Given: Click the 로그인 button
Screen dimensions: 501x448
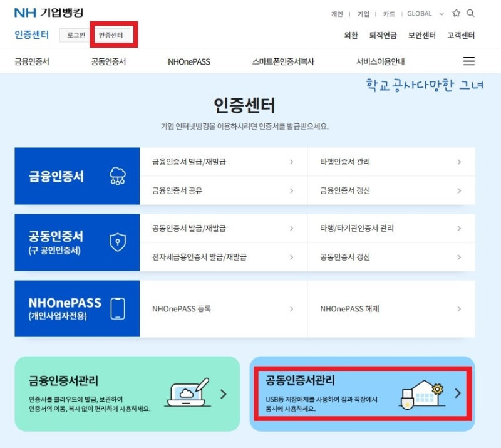Looking at the screenshot, I should [x=76, y=35].
